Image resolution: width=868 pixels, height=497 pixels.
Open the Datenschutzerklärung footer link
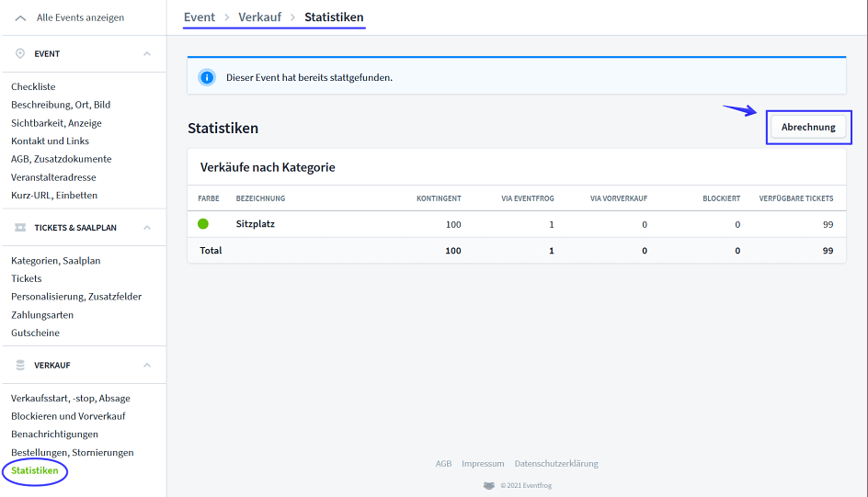click(556, 464)
